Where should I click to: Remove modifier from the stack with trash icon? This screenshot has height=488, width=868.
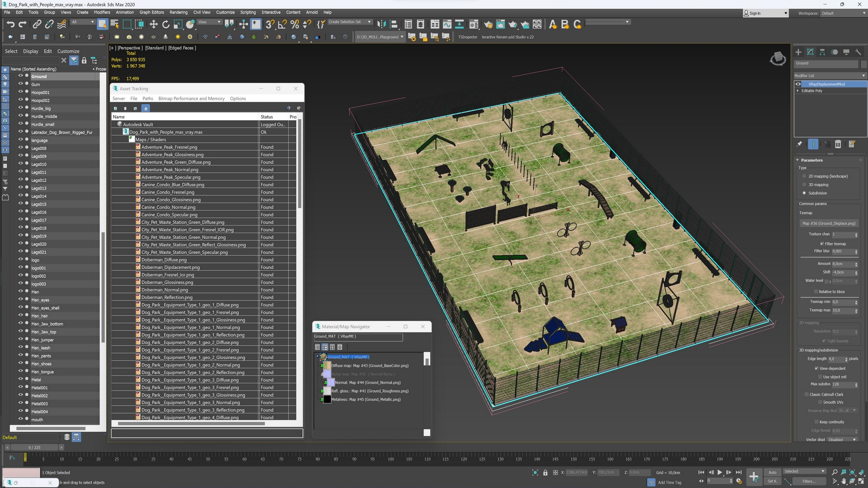[x=838, y=144]
